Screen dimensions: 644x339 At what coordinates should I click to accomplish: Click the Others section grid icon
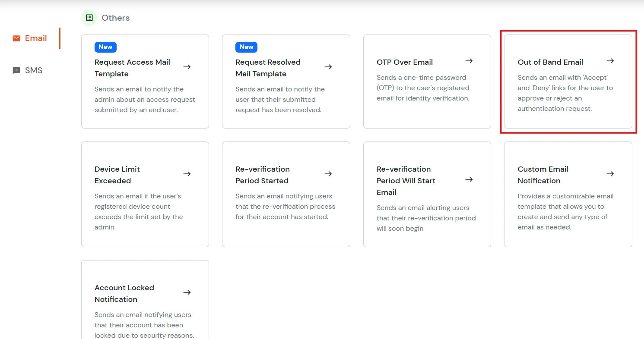(89, 17)
